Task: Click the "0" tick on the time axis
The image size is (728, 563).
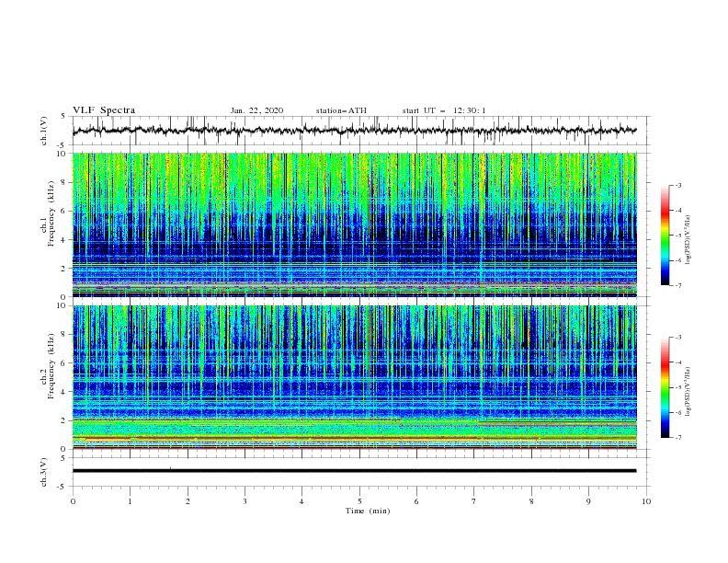Action: click(x=73, y=501)
